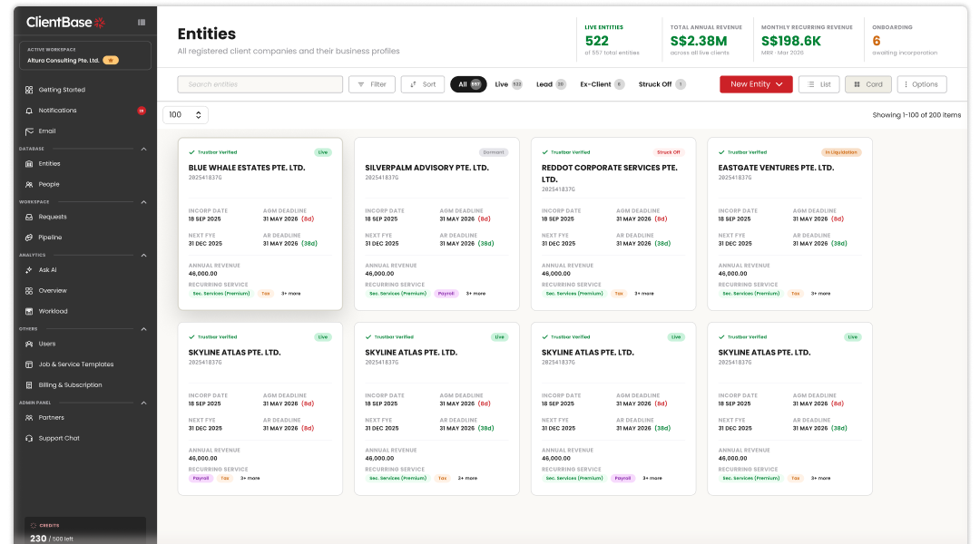Open the Altura Consulting workspace switcher
The image size is (980, 544).
(x=85, y=55)
